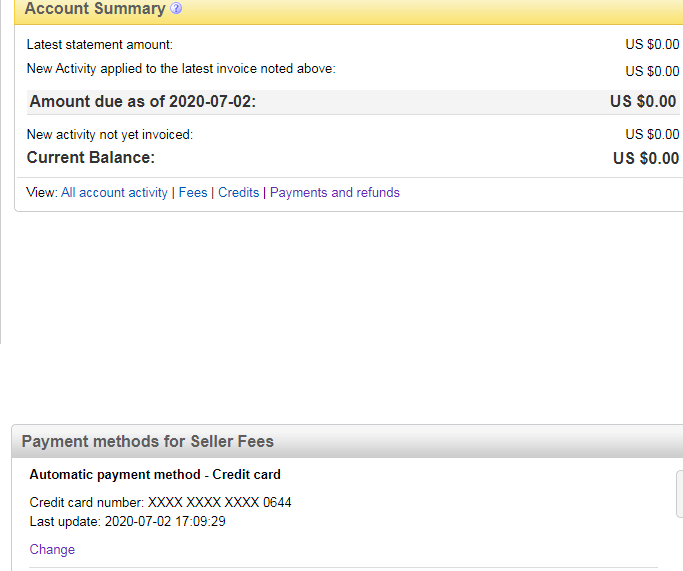Click the Current Balance label
The height and width of the screenshot is (571, 683).
pyautogui.click(x=90, y=158)
